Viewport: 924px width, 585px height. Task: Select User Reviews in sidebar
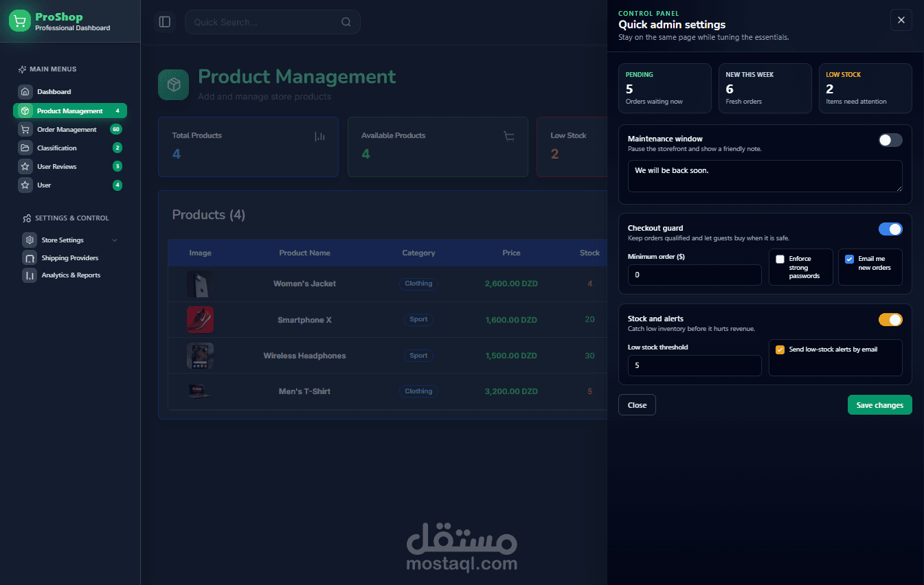click(x=70, y=167)
